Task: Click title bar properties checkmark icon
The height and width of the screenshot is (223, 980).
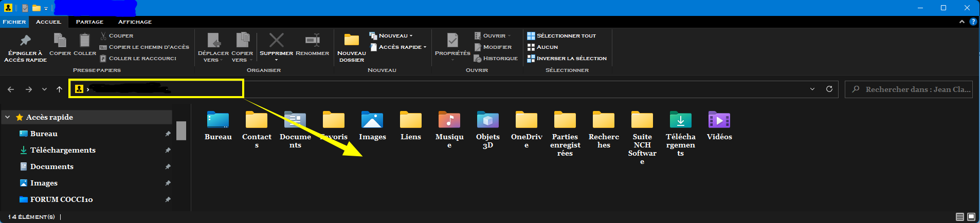Action: 25,8
